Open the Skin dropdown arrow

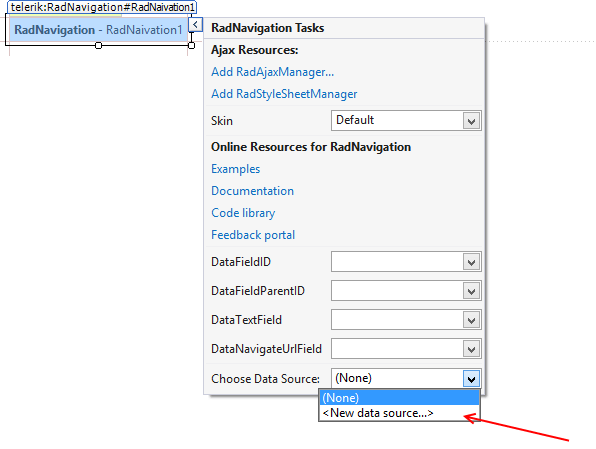[471, 121]
